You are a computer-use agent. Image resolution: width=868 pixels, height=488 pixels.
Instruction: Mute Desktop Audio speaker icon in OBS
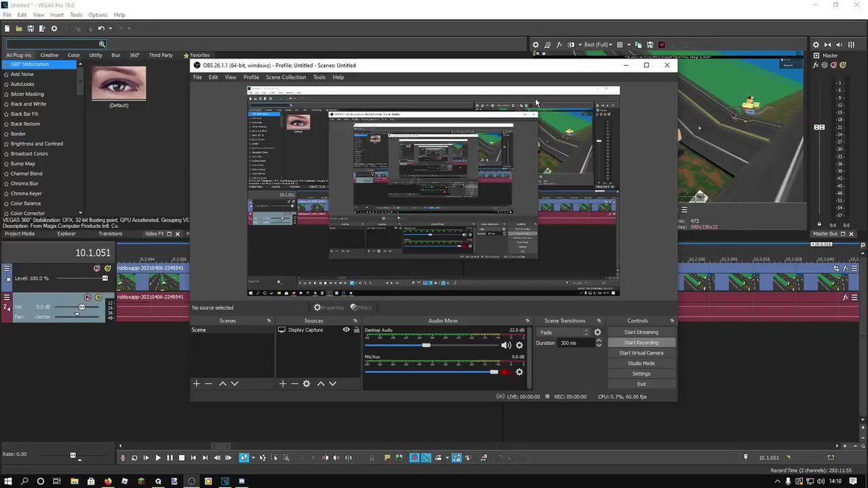click(506, 346)
